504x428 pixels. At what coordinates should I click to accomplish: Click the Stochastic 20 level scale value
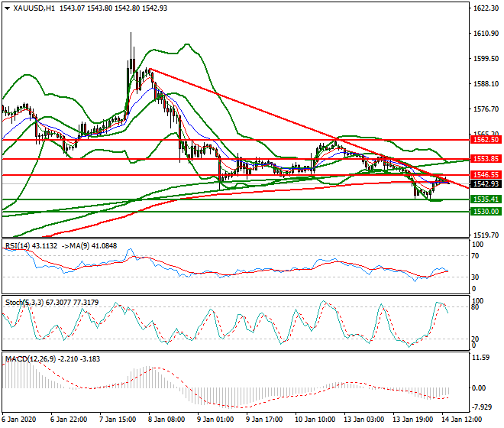[x=476, y=339]
